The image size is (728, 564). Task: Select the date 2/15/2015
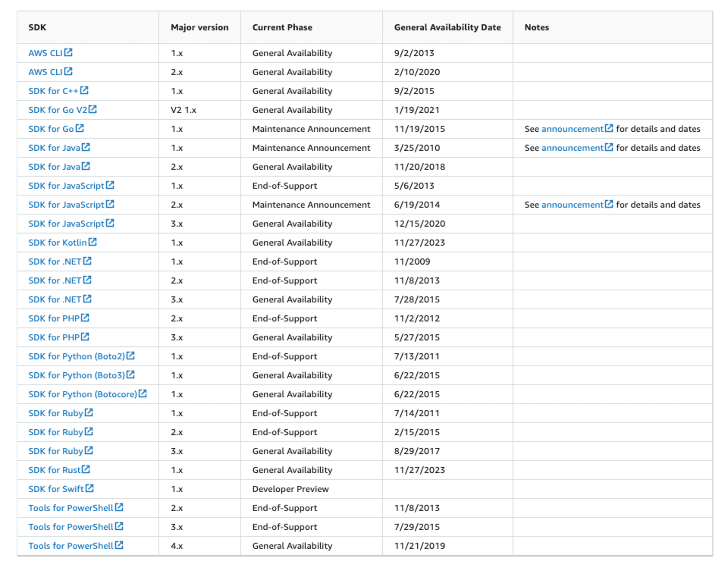point(417,432)
